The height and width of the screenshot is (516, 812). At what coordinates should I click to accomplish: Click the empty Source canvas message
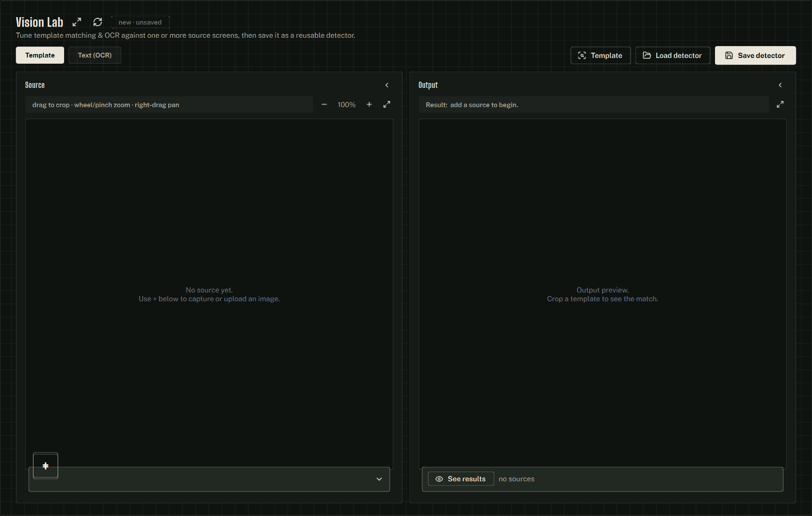coord(209,294)
